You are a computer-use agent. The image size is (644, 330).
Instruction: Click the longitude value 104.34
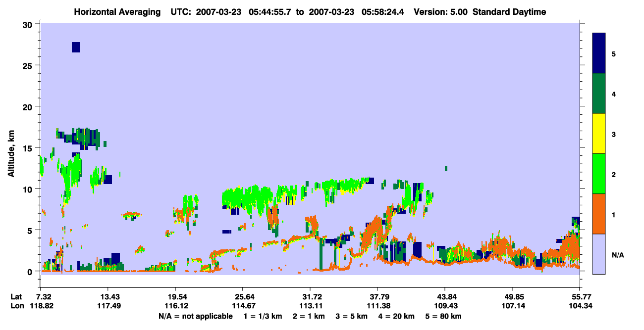(x=580, y=306)
